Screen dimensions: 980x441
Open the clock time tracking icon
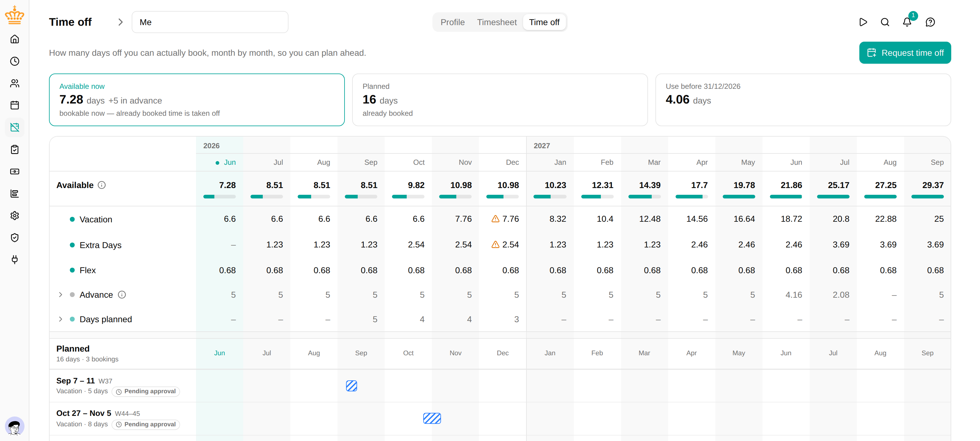14,61
